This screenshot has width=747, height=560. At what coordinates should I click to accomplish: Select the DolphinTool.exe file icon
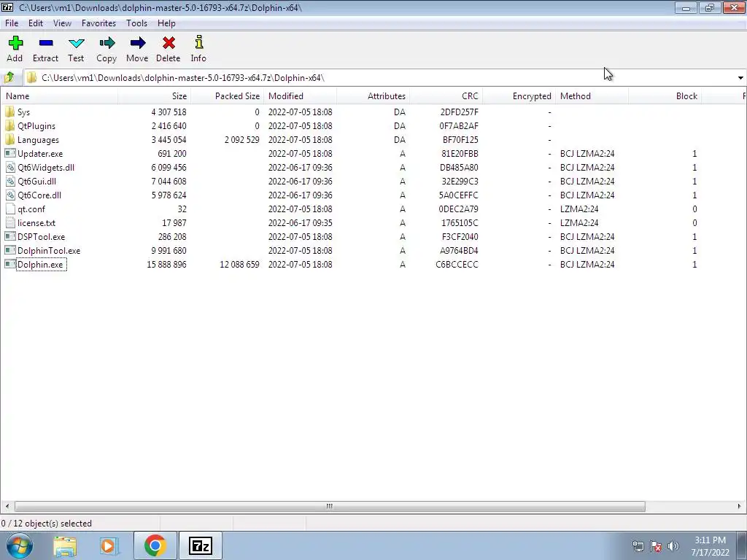10,250
